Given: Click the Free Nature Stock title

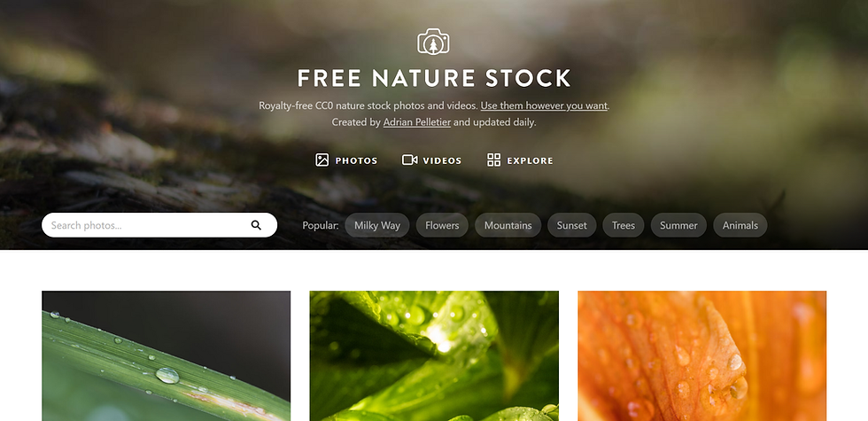Looking at the screenshot, I should click(x=434, y=78).
